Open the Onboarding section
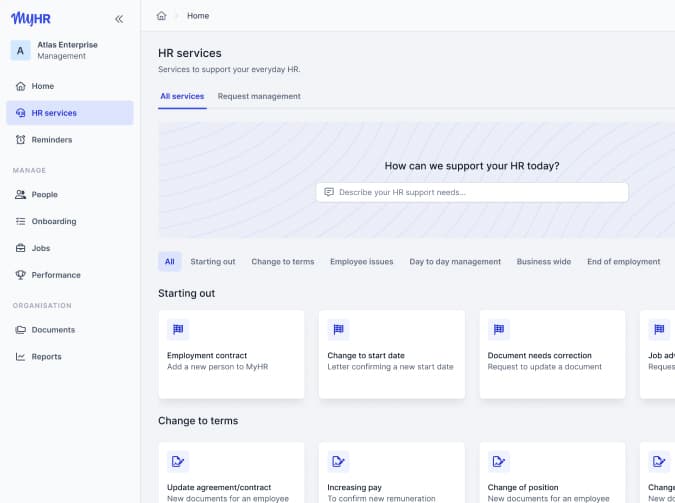Screen dimensions: 675x503 (53, 222)
